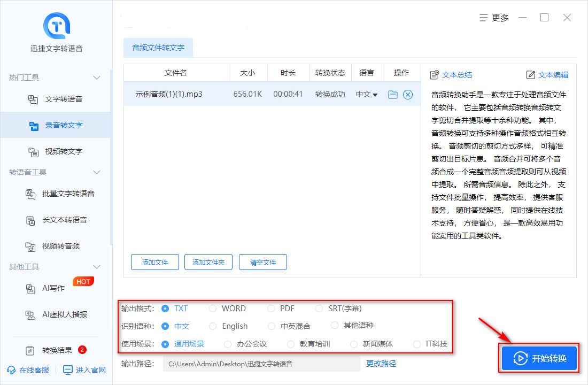Click the 录音转文字 sidebar icon
The image size is (588, 385).
click(34, 126)
